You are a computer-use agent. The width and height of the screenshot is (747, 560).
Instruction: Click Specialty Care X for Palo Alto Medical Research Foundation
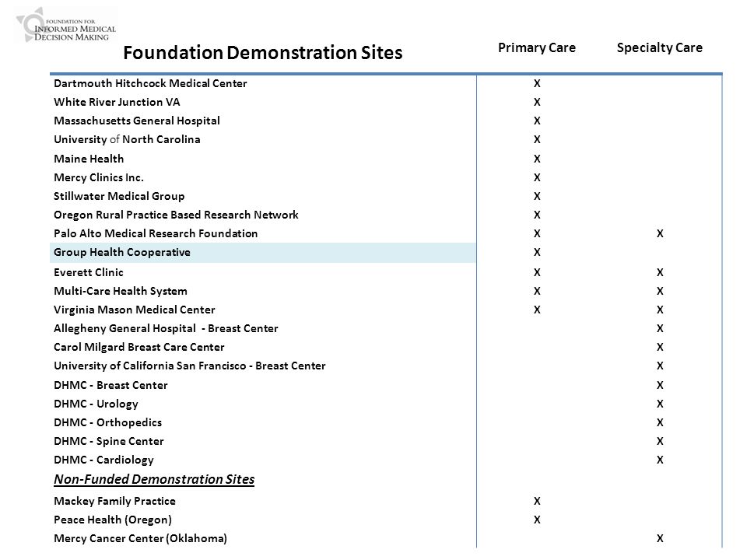pyautogui.click(x=660, y=233)
